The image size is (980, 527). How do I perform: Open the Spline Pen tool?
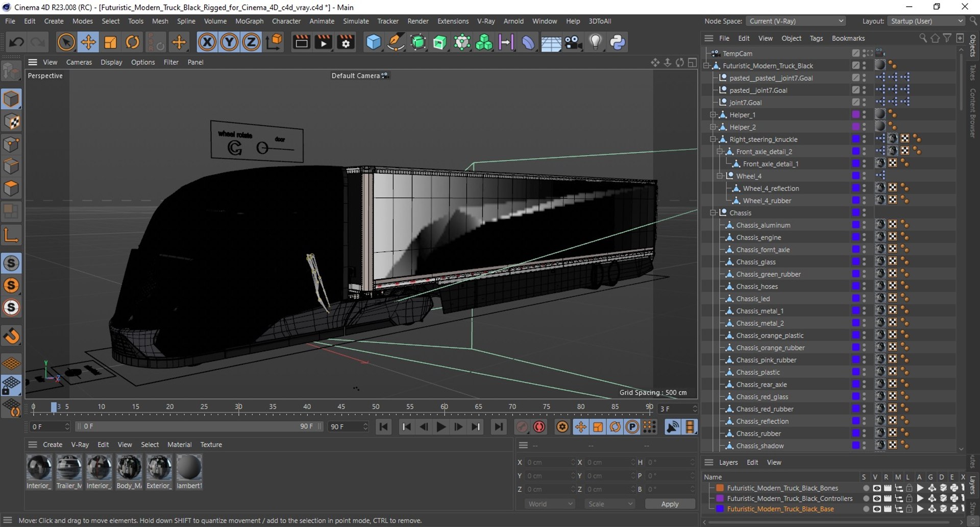pos(396,42)
